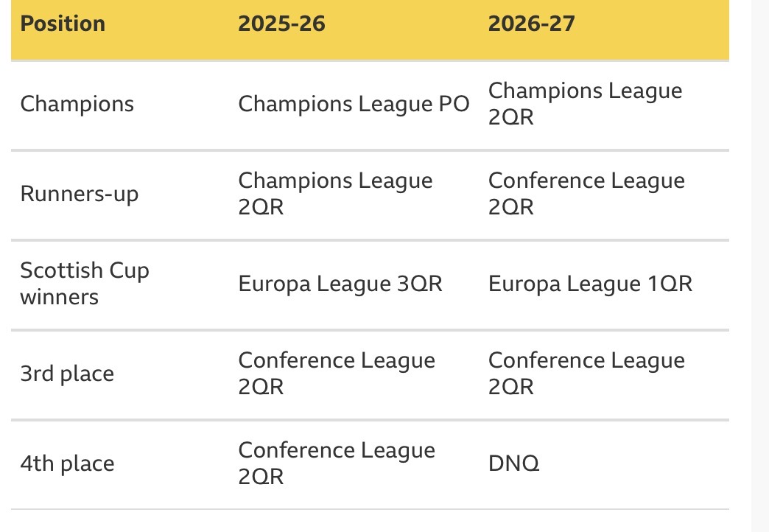
Task: Click the Champions League PO cell
Action: click(354, 104)
